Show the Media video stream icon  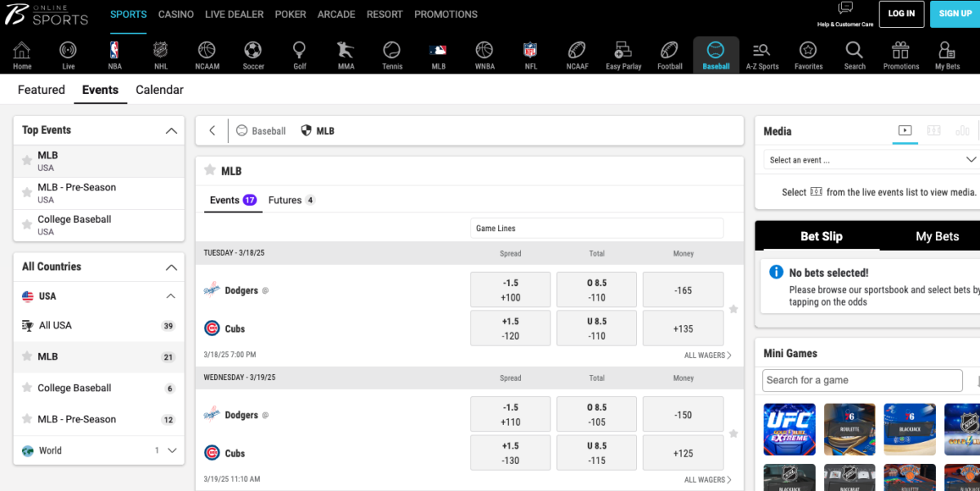905,131
